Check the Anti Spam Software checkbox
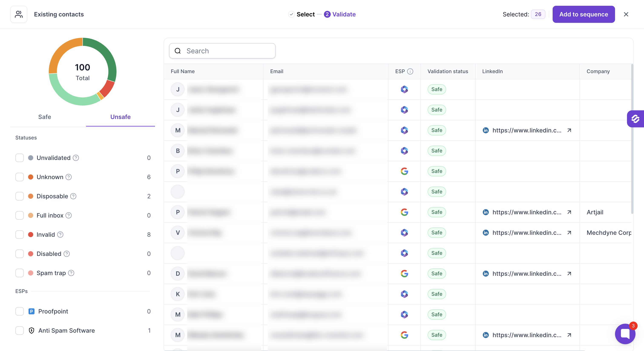 click(20, 331)
